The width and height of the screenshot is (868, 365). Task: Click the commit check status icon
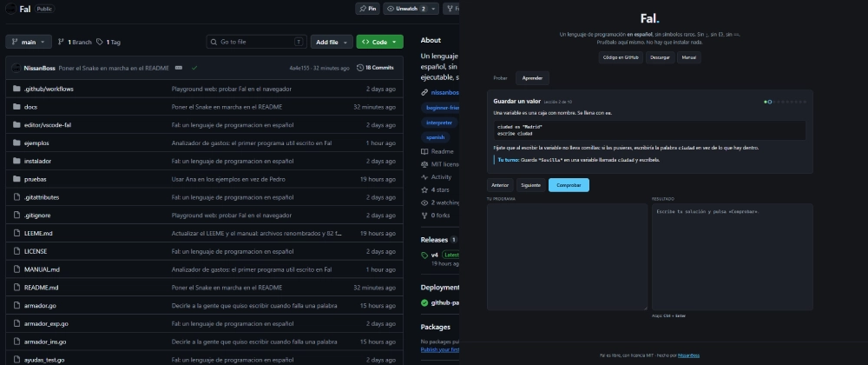coord(194,68)
